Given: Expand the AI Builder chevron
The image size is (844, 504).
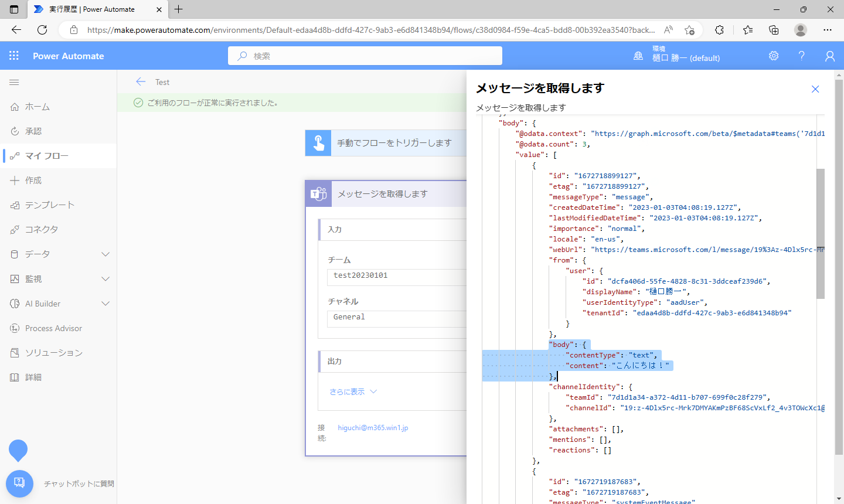Looking at the screenshot, I should (x=105, y=304).
